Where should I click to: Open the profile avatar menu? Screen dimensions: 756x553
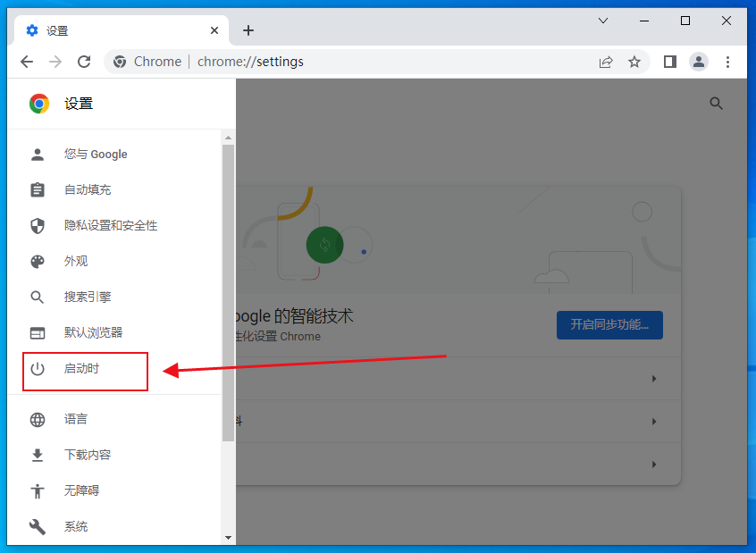[x=699, y=62]
